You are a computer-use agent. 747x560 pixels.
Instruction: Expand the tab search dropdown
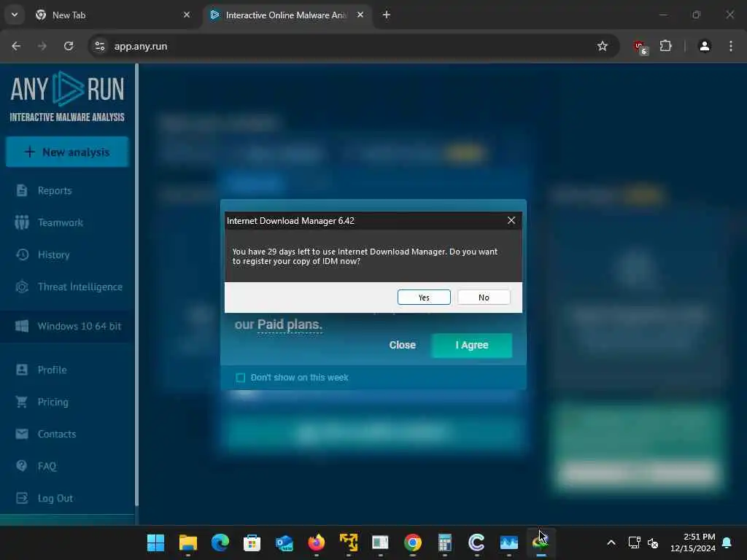15,15
